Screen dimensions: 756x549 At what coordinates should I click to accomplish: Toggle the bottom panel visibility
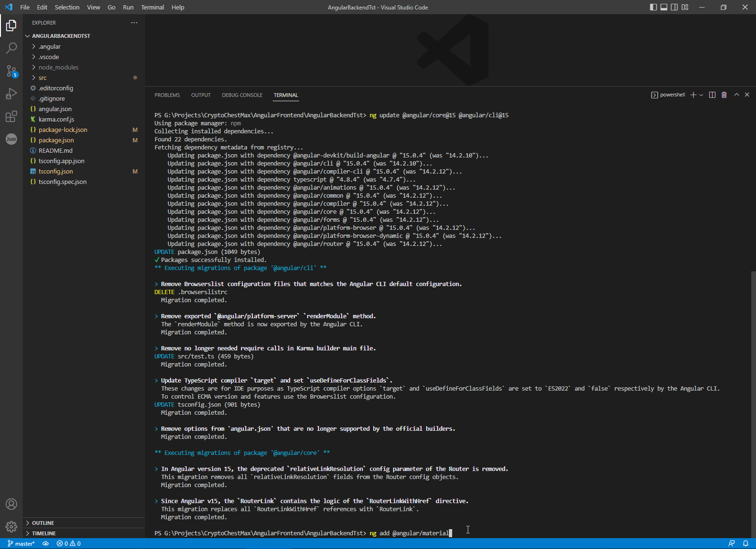(664, 7)
